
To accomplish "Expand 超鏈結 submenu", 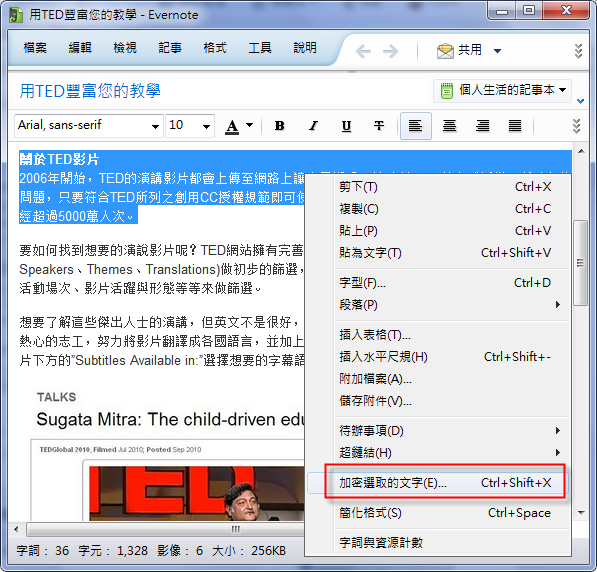I will pos(438,453).
